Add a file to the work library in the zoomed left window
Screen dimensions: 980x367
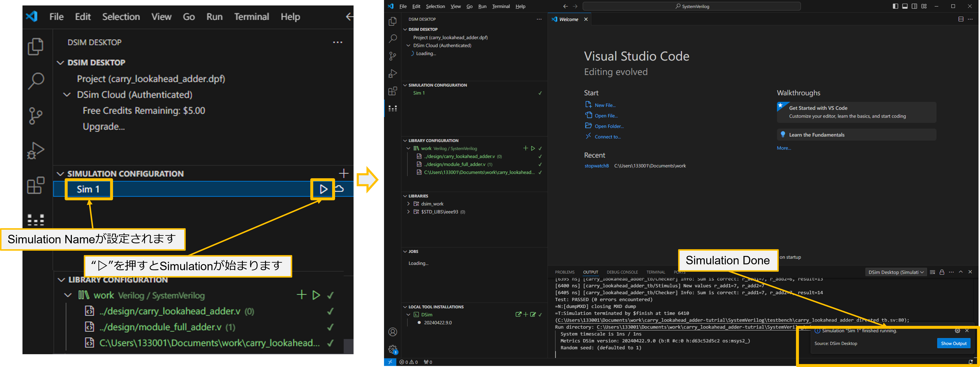pyautogui.click(x=301, y=295)
